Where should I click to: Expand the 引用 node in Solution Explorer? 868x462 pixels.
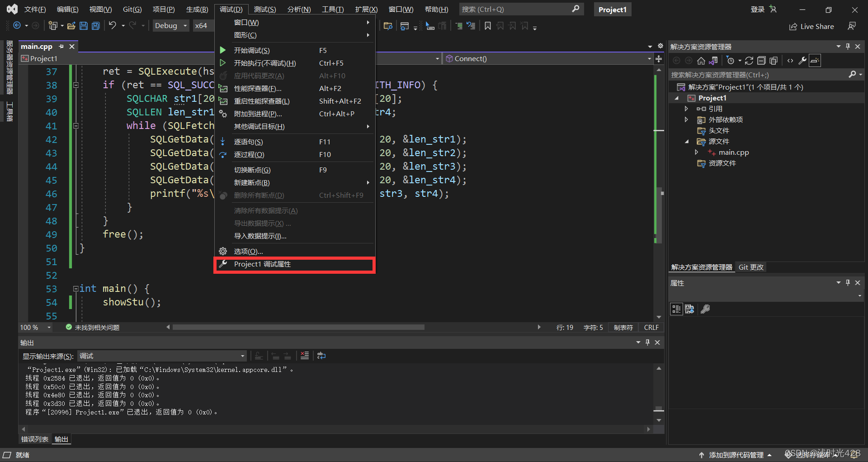click(x=686, y=109)
